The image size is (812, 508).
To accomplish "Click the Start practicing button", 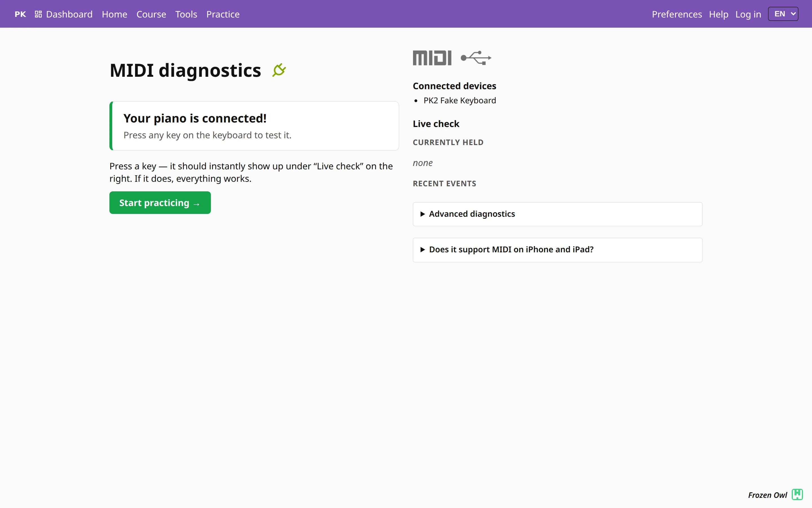I will [160, 203].
